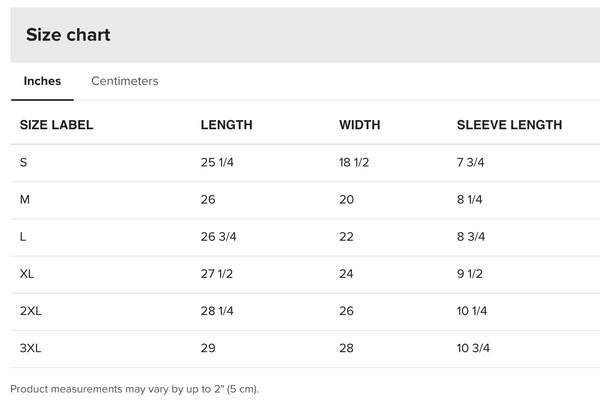Select the L size row label
This screenshot has width=600, height=415.
pyautogui.click(x=24, y=236)
